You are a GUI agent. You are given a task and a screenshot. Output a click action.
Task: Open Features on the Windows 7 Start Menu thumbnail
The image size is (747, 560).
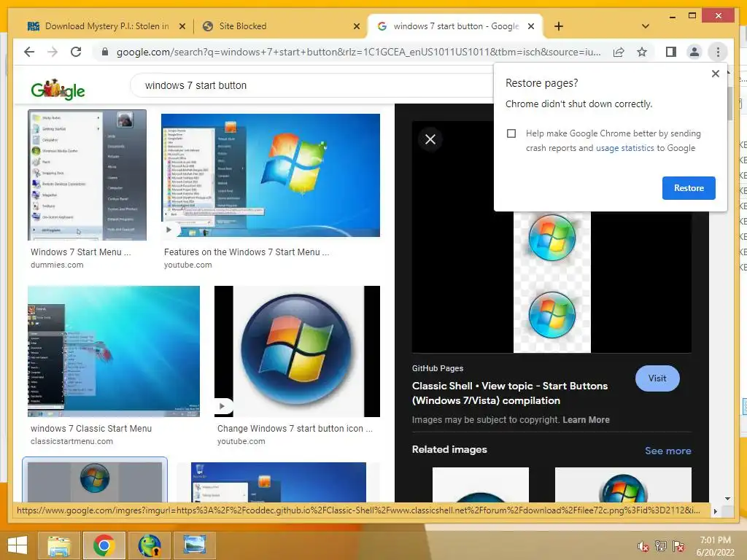coord(271,175)
